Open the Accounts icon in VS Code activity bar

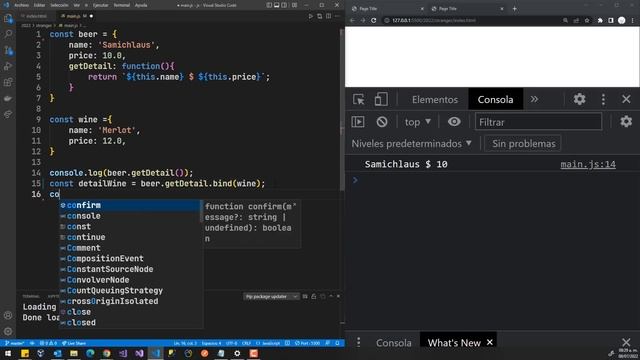pyautogui.click(x=8, y=315)
